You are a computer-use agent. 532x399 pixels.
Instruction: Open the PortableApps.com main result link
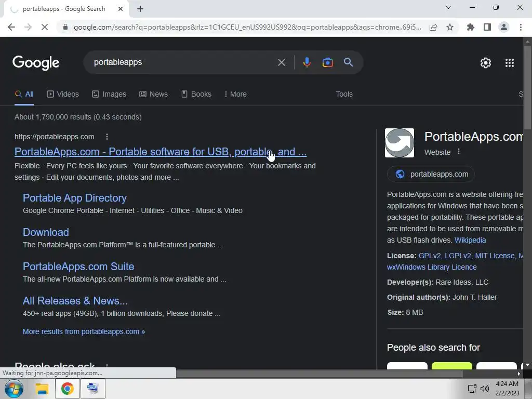(161, 152)
